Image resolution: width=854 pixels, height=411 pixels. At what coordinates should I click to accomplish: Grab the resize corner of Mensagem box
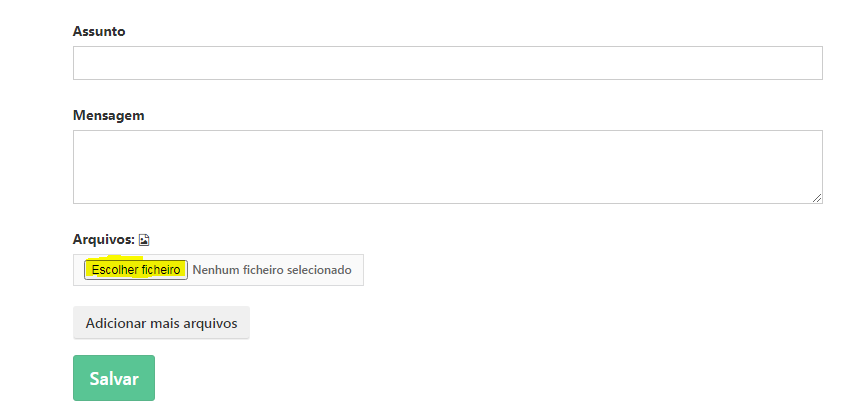(x=817, y=198)
